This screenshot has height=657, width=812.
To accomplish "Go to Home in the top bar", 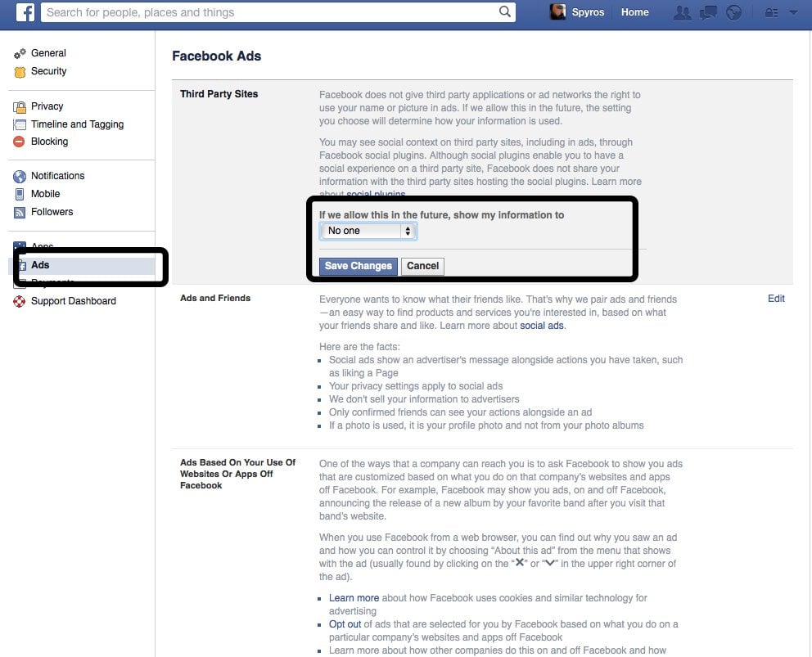I will [635, 12].
